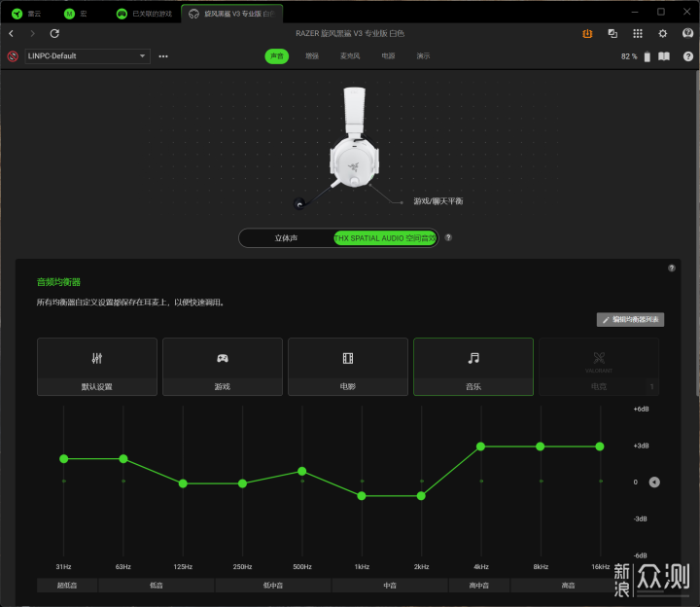Switch to the 麦克风 tab
The width and height of the screenshot is (700, 607).
(x=350, y=56)
